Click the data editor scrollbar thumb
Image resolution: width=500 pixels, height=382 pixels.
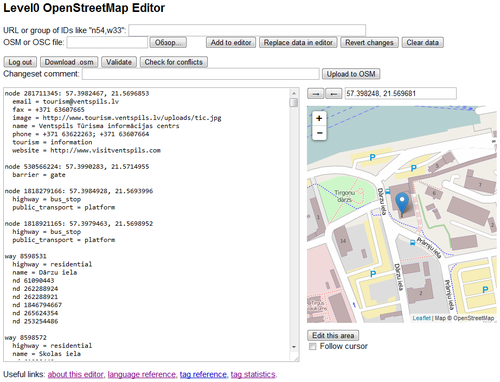[x=294, y=102]
